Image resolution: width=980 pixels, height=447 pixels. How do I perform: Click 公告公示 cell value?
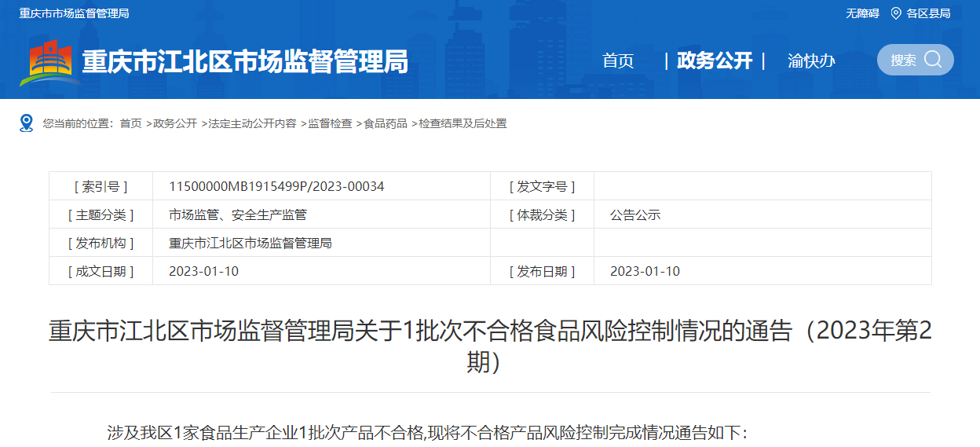[x=635, y=214]
